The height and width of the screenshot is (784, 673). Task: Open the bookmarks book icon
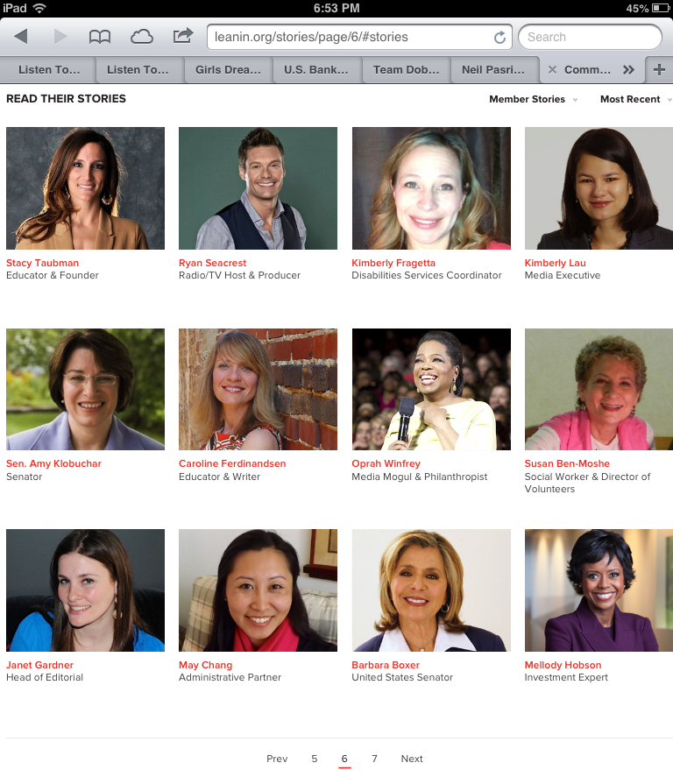(x=100, y=37)
